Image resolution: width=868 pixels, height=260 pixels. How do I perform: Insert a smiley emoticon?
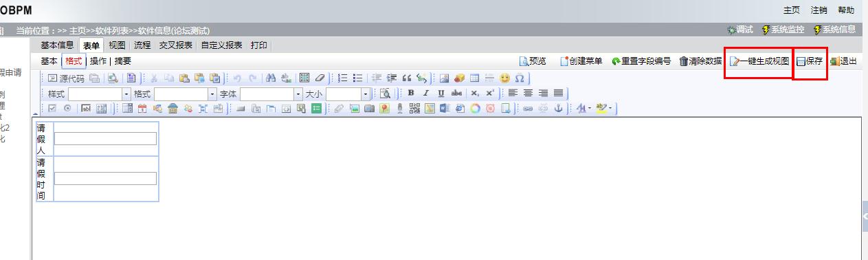click(504, 78)
